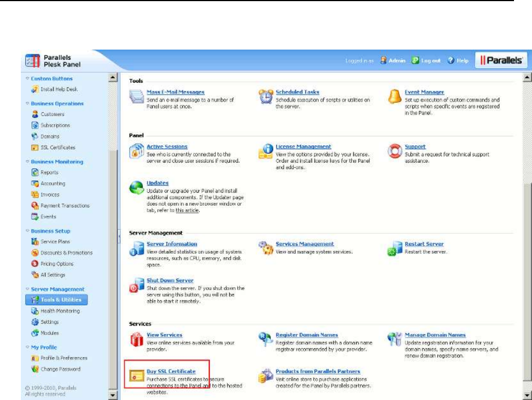Click the Parallels Plesk Panel logo
Screen dimensions: 532x400
pos(53,61)
